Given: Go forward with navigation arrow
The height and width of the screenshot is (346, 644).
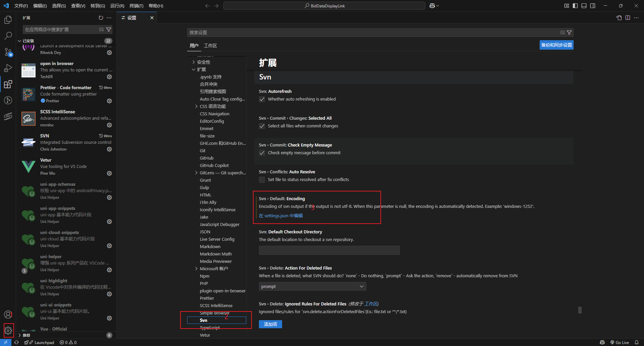Looking at the screenshot, I should point(216,6).
